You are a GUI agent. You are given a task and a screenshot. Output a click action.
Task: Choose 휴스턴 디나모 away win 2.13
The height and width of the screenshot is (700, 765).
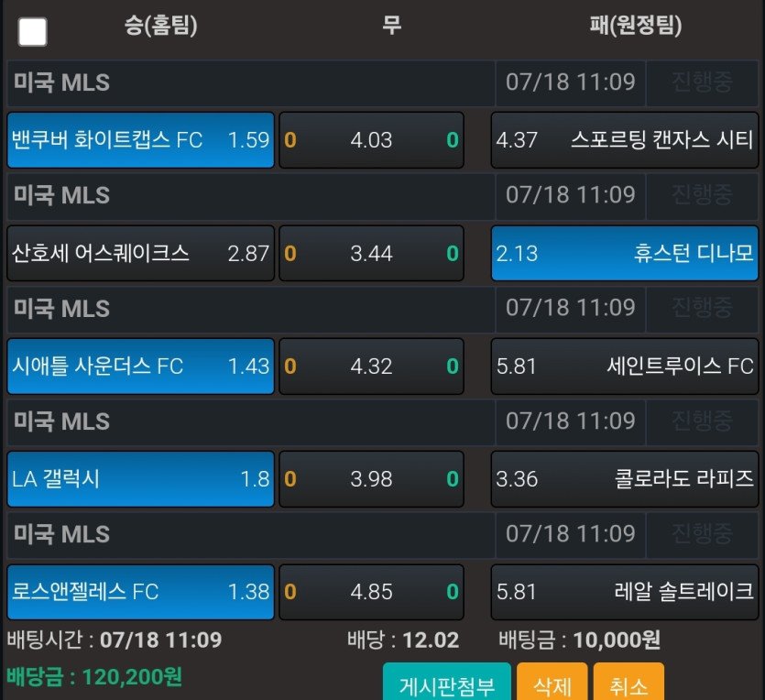625,253
